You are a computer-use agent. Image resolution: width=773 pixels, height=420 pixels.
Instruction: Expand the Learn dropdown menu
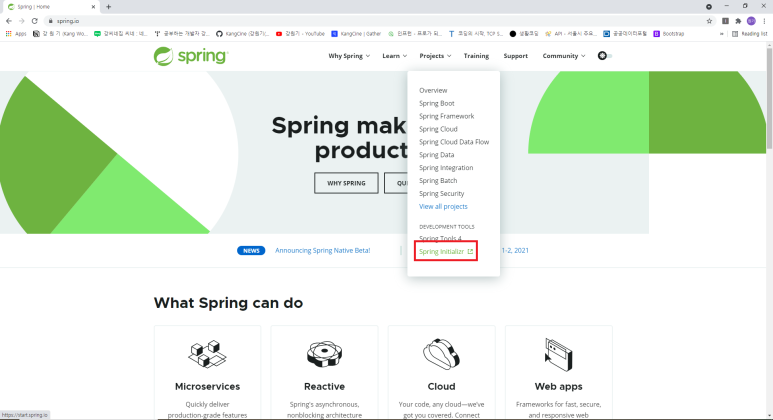click(x=394, y=56)
